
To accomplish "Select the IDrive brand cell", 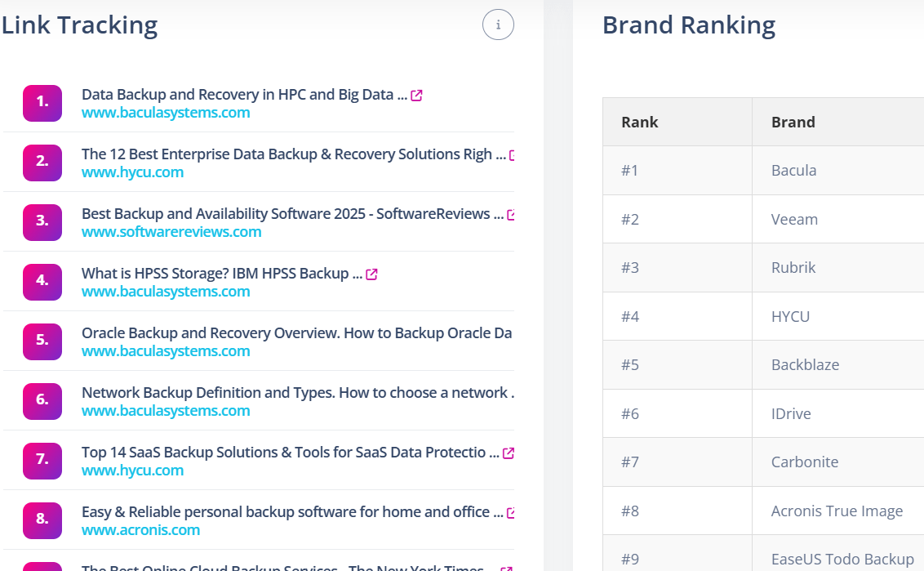I will pyautogui.click(x=838, y=414).
